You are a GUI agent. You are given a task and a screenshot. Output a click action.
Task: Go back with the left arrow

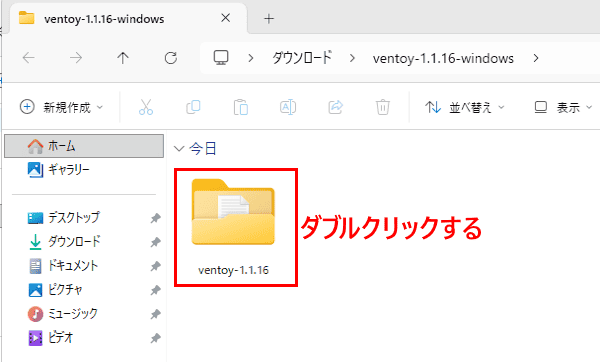coord(29,58)
